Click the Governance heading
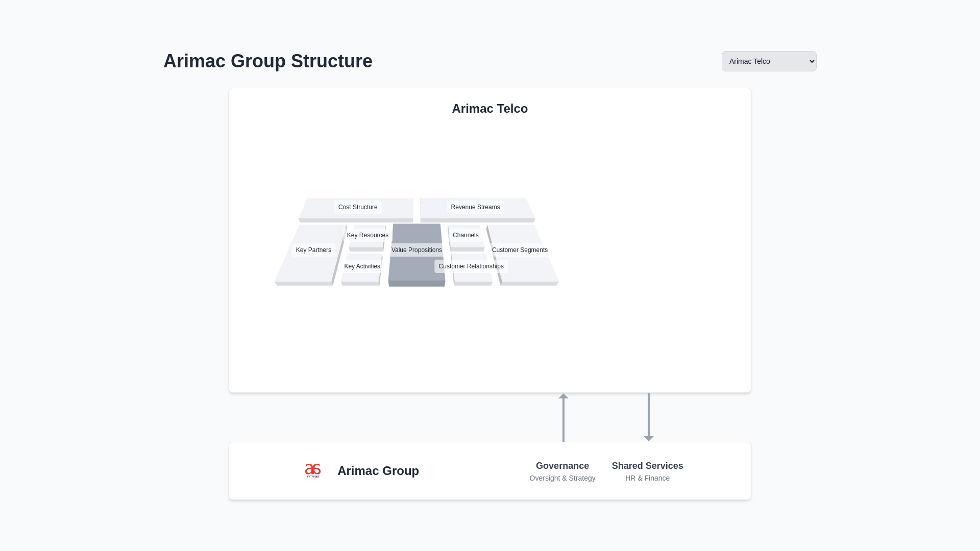Screen dimensions: 980x551 [562, 466]
